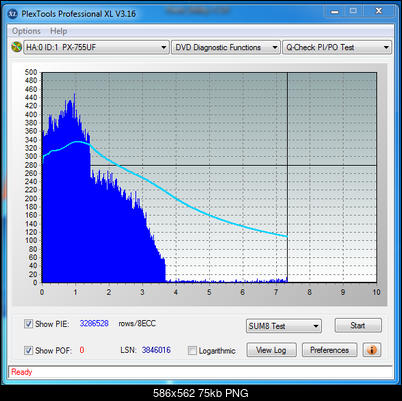Open the orange info icon button
Viewport: 402px width, 401px height.
(x=372, y=350)
